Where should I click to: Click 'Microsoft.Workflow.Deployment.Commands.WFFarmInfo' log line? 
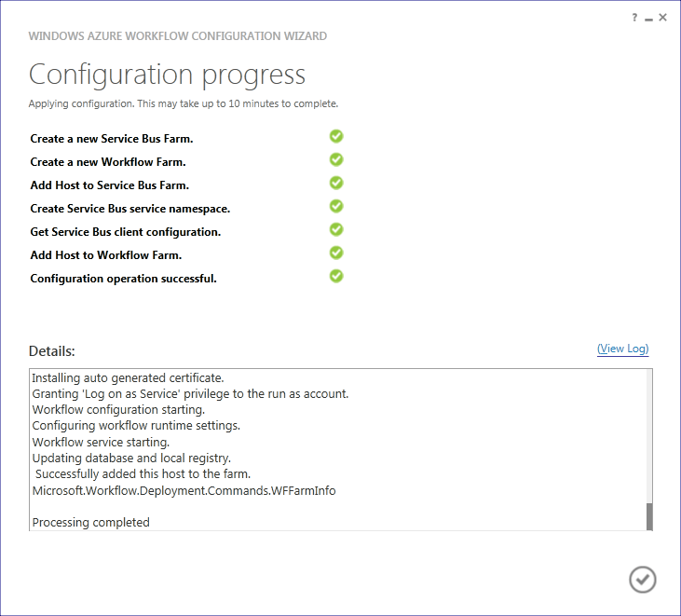click(x=184, y=491)
